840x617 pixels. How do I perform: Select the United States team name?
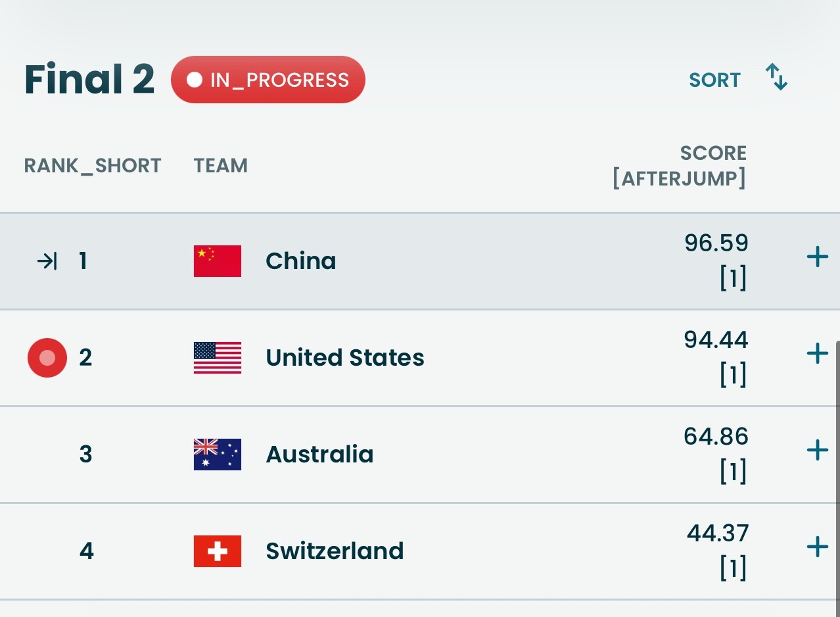pyautogui.click(x=344, y=358)
